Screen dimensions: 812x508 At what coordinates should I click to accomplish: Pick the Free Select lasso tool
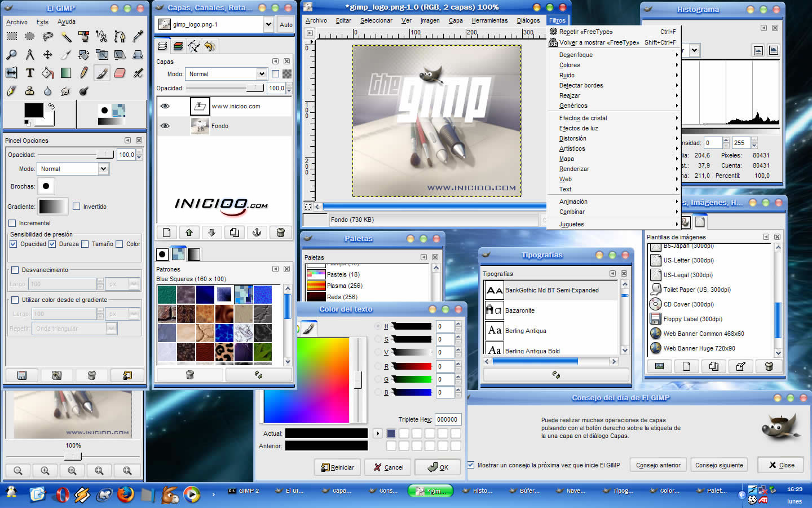click(48, 37)
